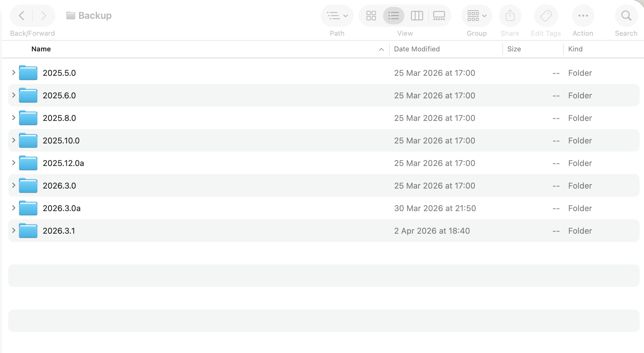This screenshot has width=644, height=353.
Task: Switch to gallery view
Action: click(439, 16)
